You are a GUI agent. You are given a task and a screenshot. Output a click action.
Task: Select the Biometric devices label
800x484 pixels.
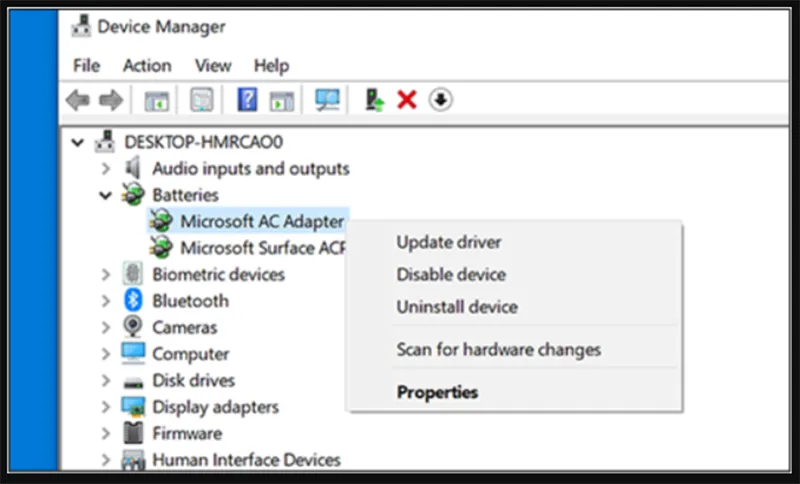[x=218, y=274]
